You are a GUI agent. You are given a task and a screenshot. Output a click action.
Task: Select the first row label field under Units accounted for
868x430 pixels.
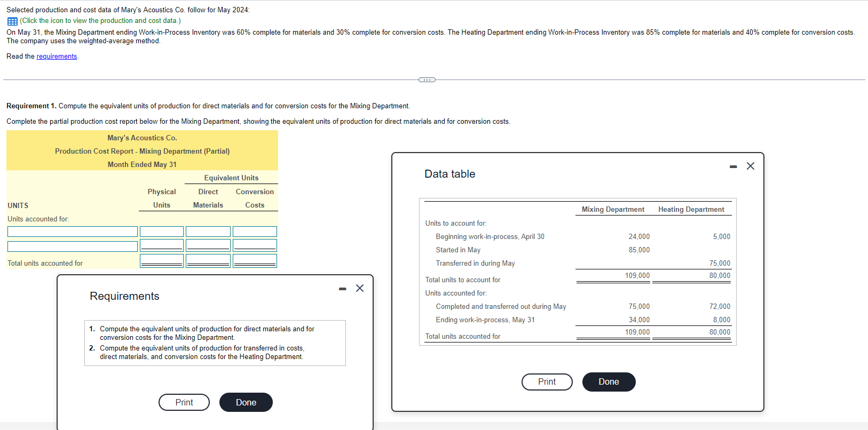click(73, 232)
